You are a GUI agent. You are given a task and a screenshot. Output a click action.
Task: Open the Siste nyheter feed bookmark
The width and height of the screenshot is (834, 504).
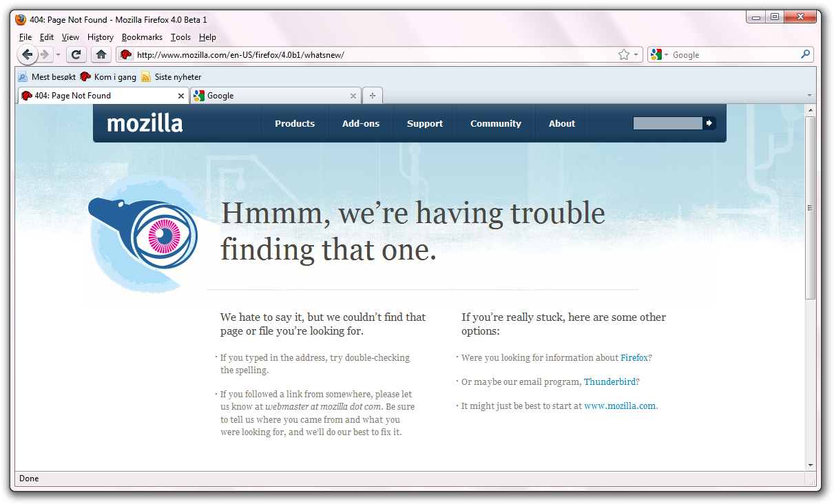click(171, 77)
